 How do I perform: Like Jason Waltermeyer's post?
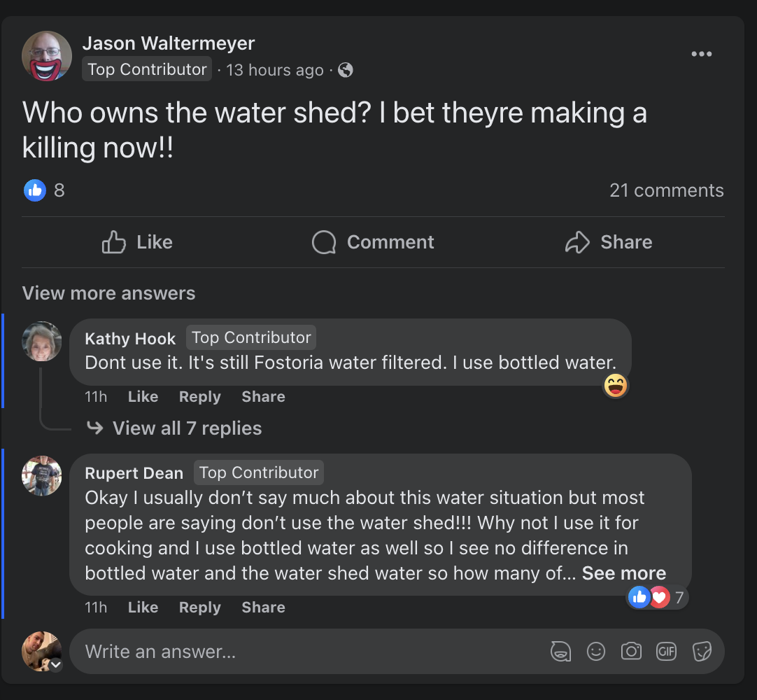point(138,242)
